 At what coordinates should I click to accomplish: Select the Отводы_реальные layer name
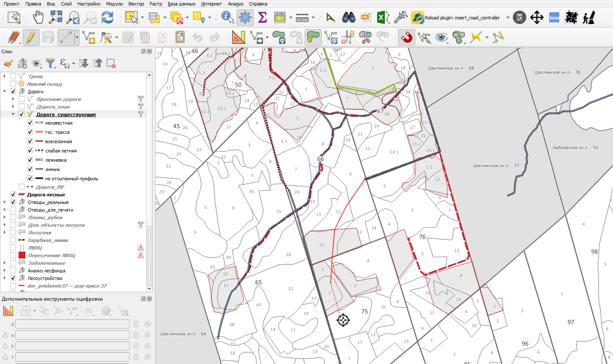click(48, 202)
